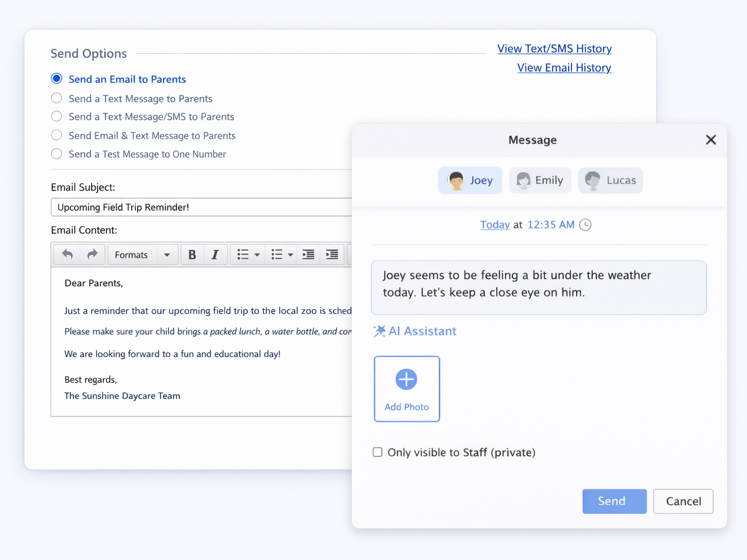Send the message to parents
Screen dimensions: 747x560
point(615,501)
